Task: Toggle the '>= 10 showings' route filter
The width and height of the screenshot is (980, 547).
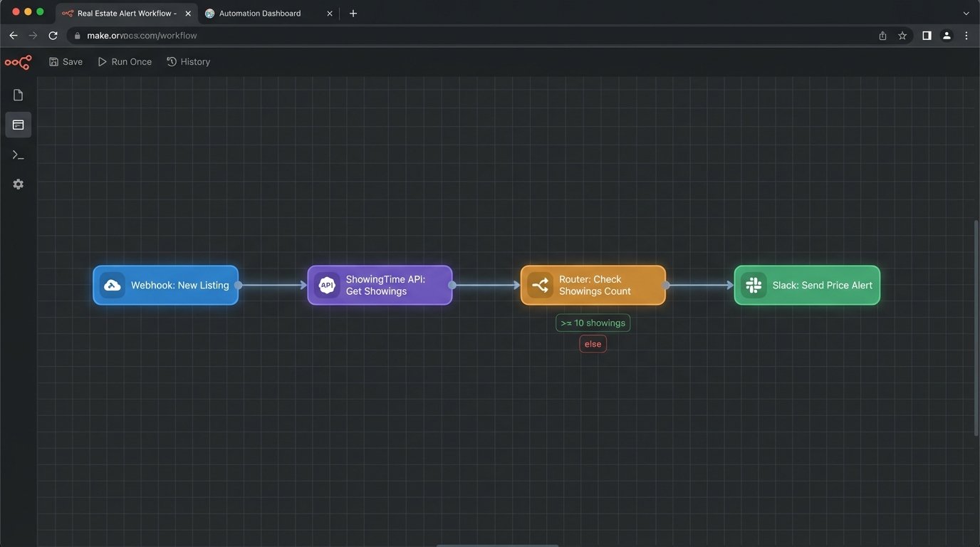Action: click(x=593, y=323)
